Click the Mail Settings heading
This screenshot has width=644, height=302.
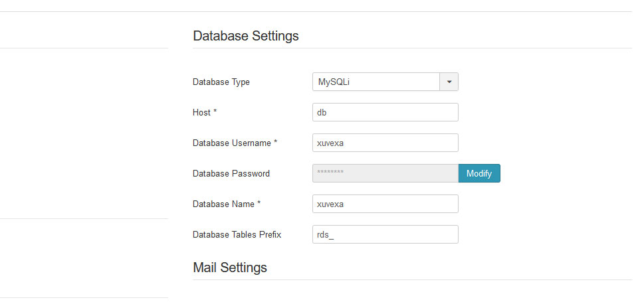230,267
